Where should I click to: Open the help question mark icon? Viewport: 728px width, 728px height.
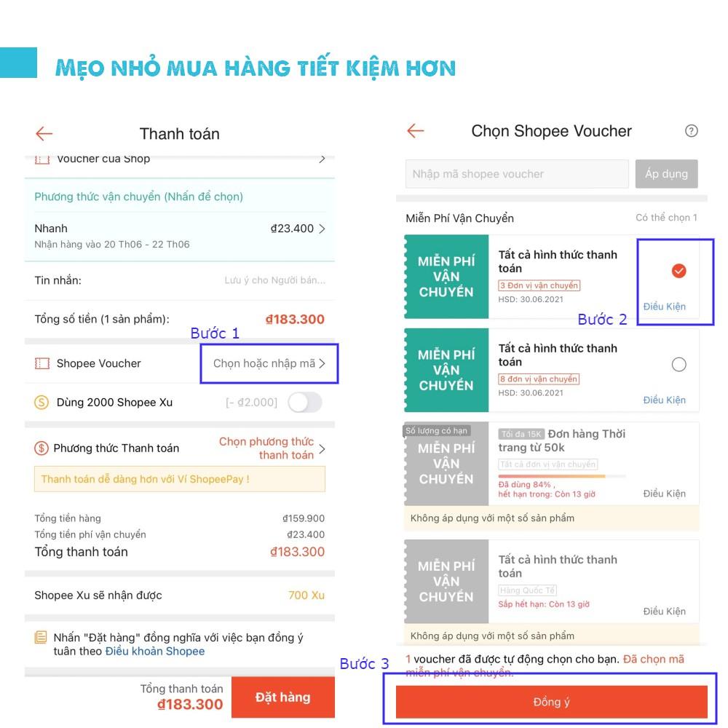coord(692,131)
